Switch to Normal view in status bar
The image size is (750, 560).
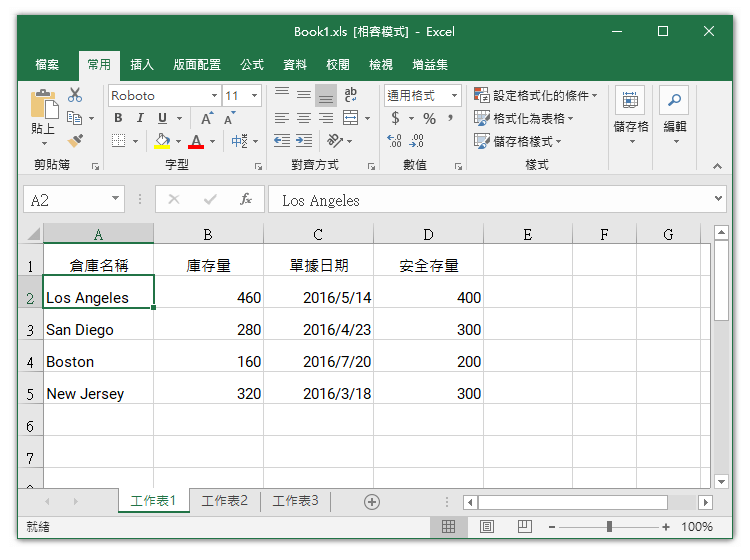pos(448,527)
